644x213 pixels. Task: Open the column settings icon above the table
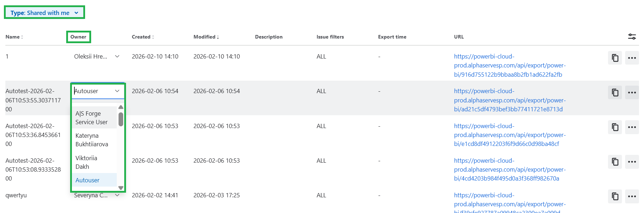pos(632,36)
